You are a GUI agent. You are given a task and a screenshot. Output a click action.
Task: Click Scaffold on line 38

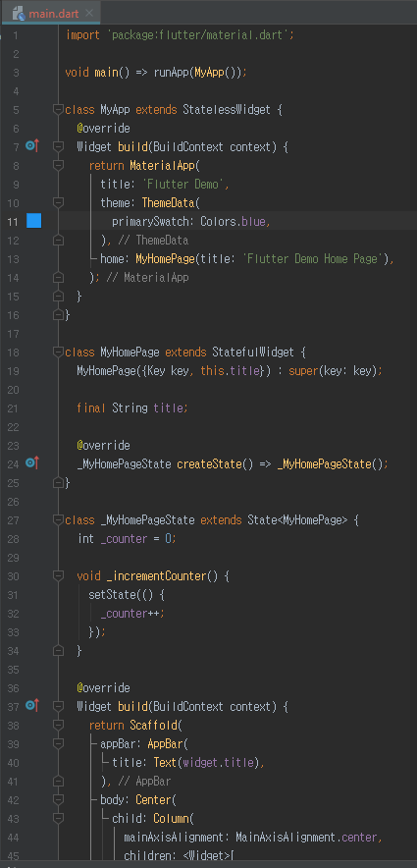153,726
